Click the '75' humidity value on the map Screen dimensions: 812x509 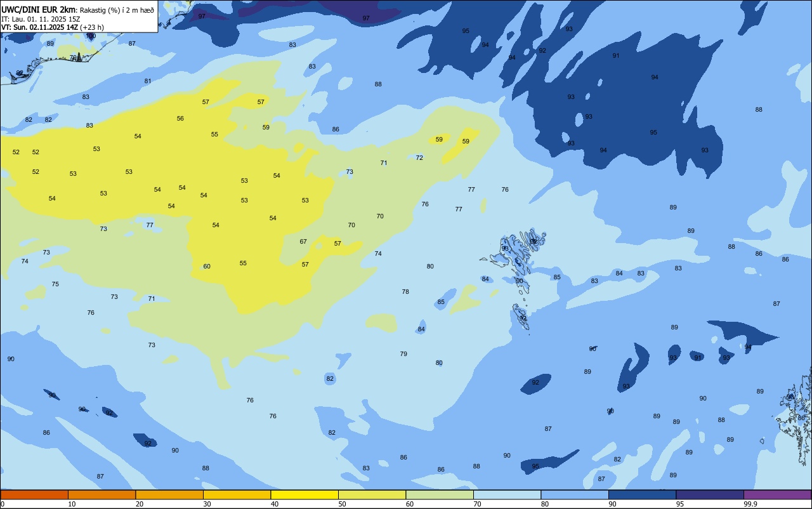tap(55, 284)
